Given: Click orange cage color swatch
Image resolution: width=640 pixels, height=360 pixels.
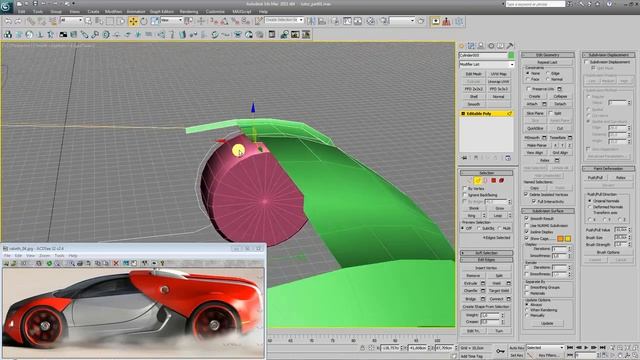Looking at the screenshot, I should point(560,238).
